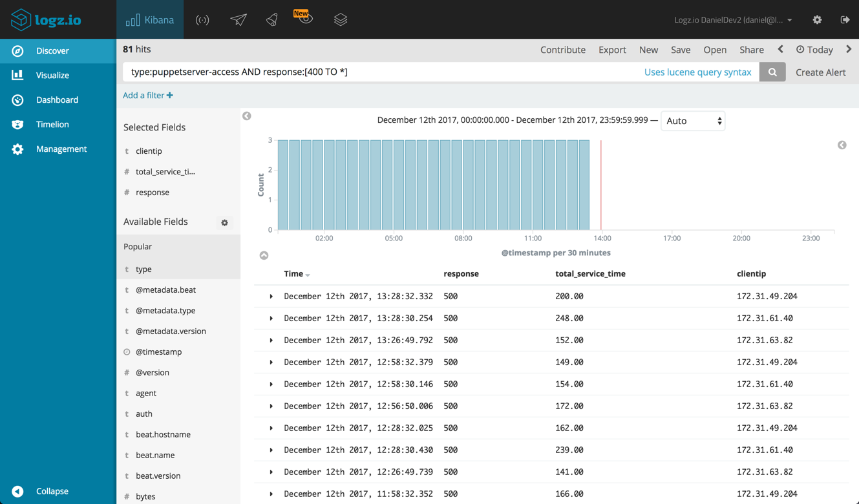Viewport: 859px width, 504px height.
Task: Click the logz.io logo
Action: click(x=47, y=19)
